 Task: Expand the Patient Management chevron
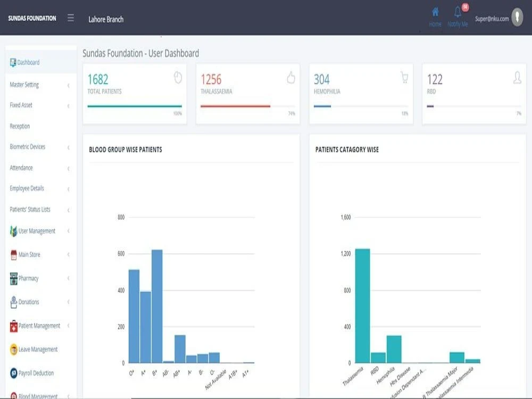(69, 326)
